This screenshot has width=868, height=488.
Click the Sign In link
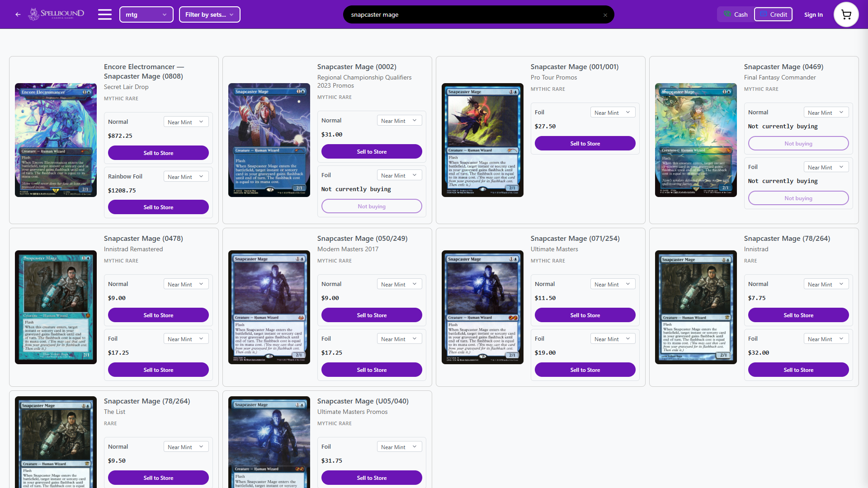tap(813, 14)
